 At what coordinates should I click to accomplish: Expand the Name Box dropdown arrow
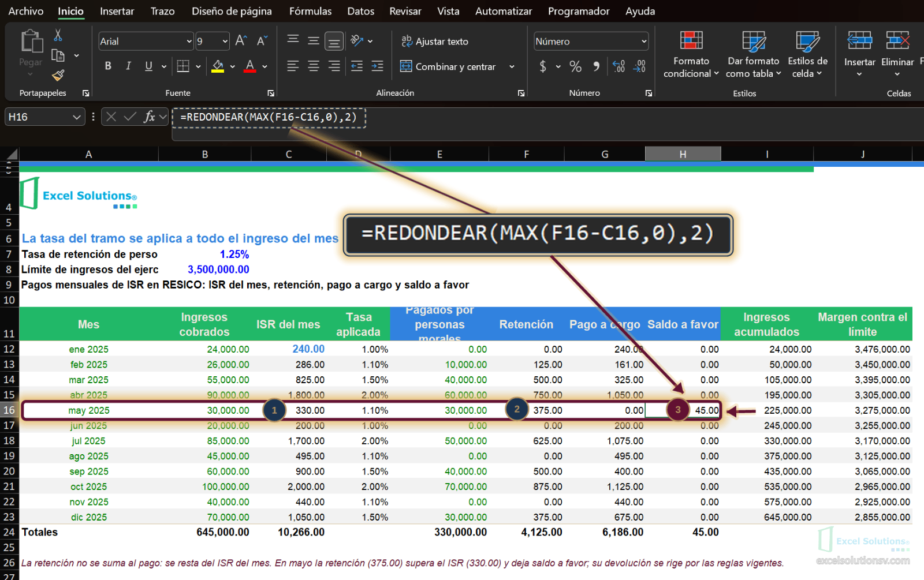coord(77,117)
